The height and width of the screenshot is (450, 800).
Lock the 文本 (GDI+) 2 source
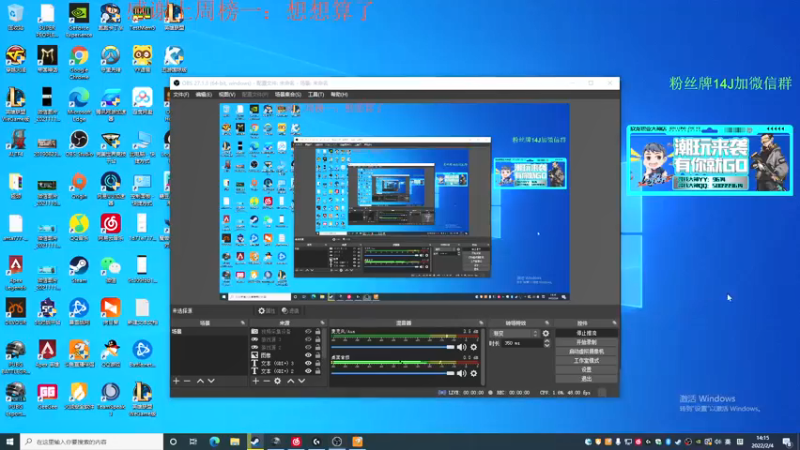318,371
